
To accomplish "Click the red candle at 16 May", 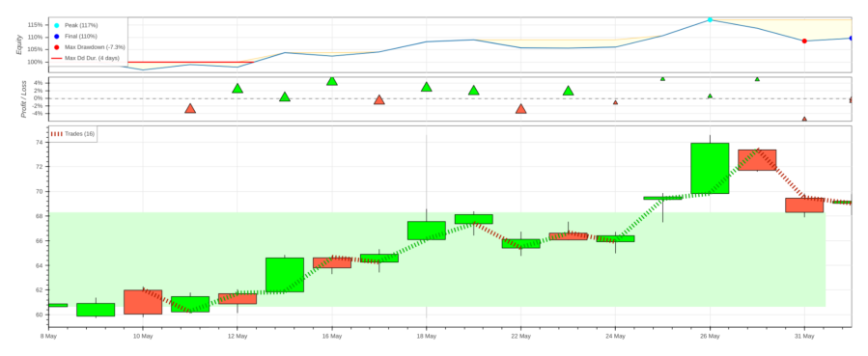I will tap(332, 262).
